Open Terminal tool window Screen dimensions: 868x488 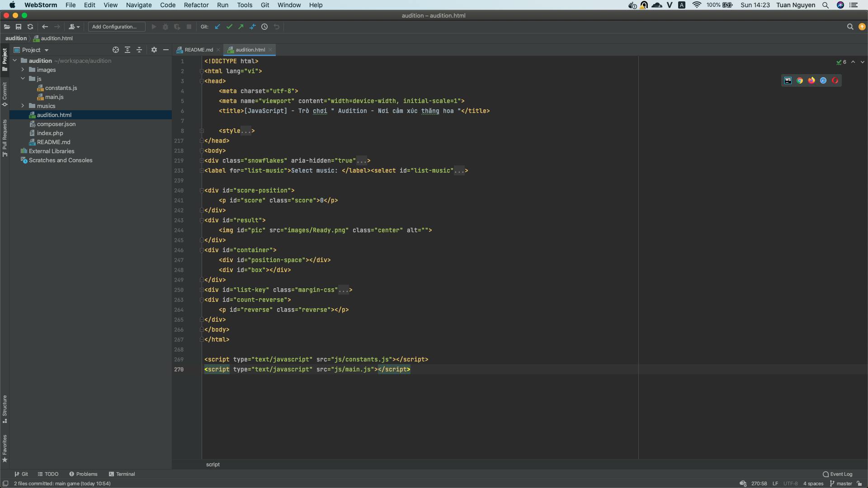[122, 474]
